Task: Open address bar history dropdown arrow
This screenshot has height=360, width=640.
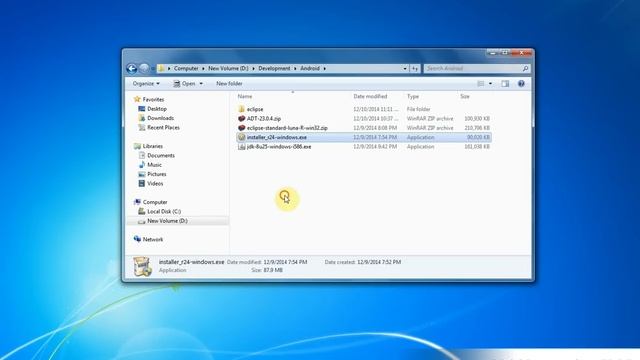Action: [x=405, y=69]
